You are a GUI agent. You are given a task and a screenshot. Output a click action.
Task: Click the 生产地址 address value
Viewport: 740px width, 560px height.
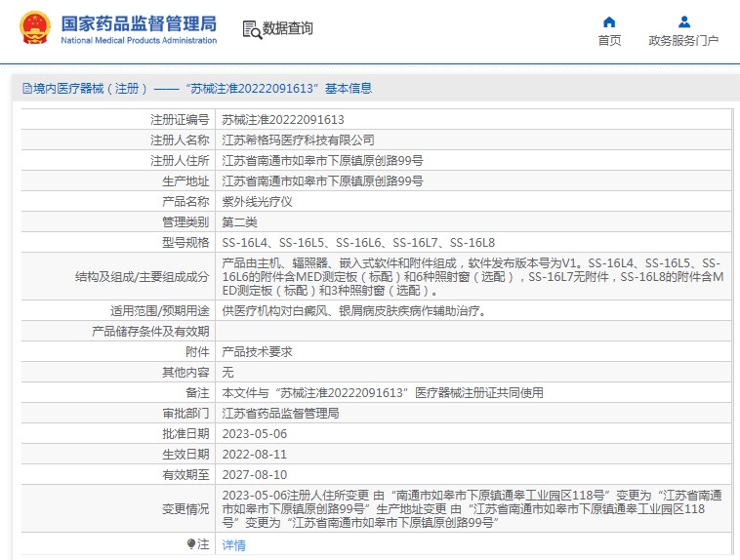tap(322, 181)
